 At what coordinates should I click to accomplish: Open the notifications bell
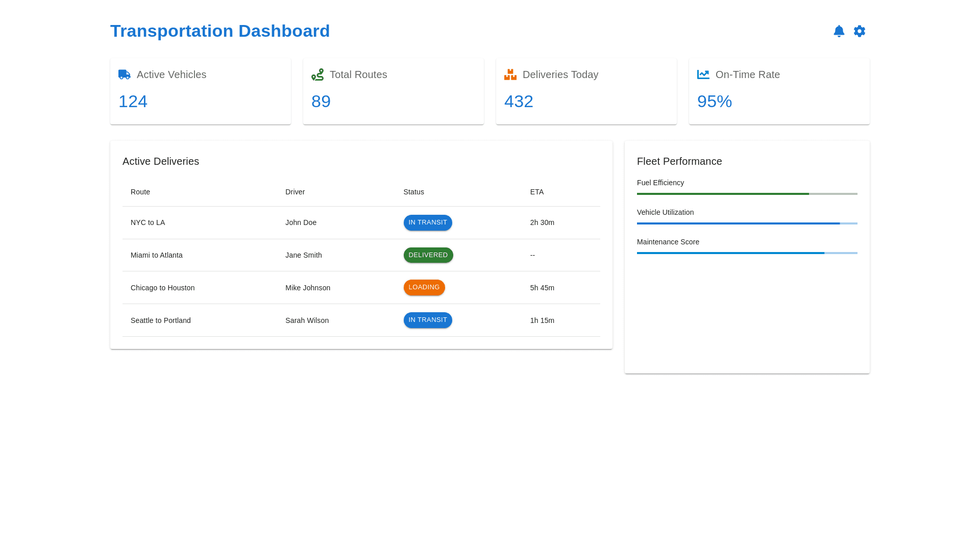839,31
